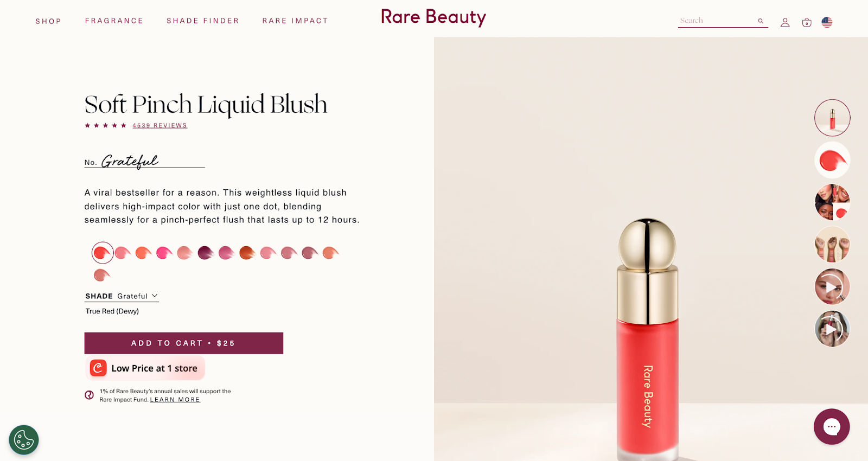Click ADD TO CART $25 button
Image resolution: width=868 pixels, height=461 pixels.
click(x=183, y=343)
